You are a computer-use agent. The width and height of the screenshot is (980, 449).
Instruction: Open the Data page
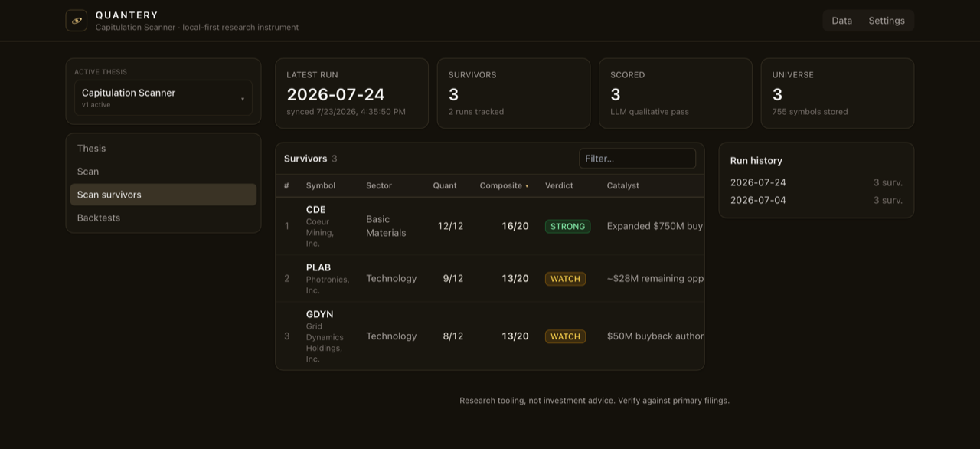(x=842, y=21)
